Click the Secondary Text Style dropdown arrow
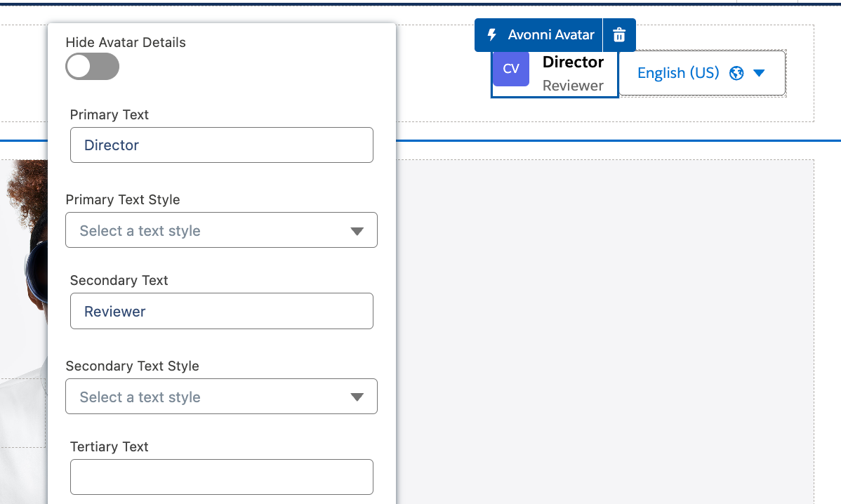The image size is (841, 504). tap(357, 397)
